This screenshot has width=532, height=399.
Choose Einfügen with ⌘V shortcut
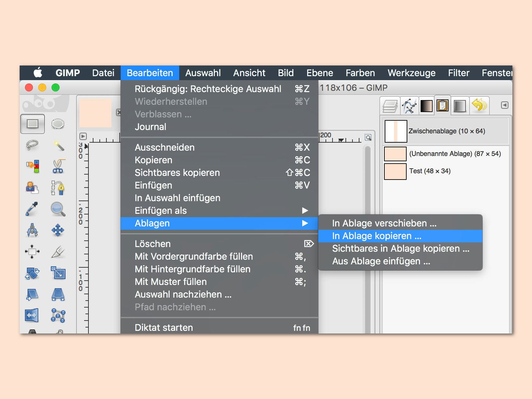[219, 185]
